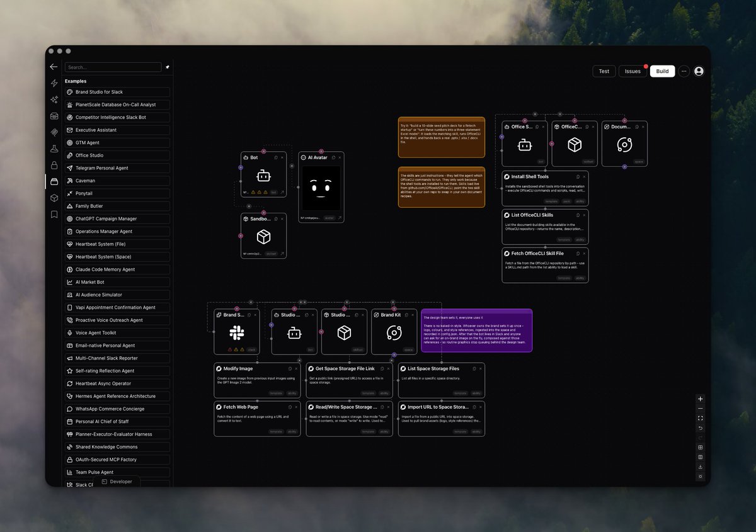
Task: Toggle theme with the sun icon
Action: 701,477
